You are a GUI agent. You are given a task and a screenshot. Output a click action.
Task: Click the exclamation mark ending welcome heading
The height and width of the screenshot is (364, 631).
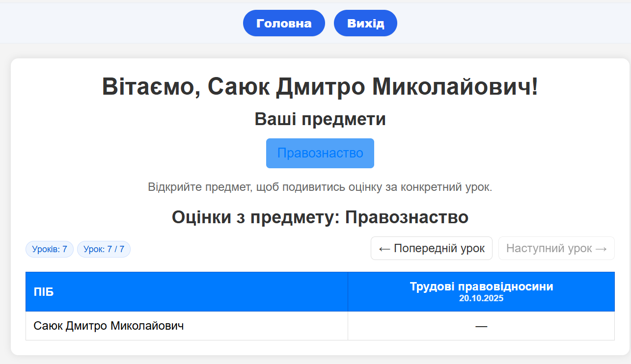coord(534,87)
